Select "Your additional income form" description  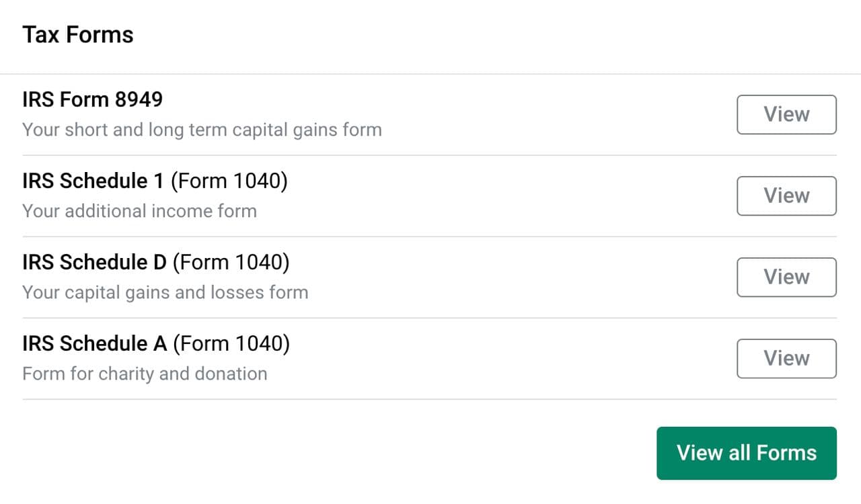coord(139,211)
